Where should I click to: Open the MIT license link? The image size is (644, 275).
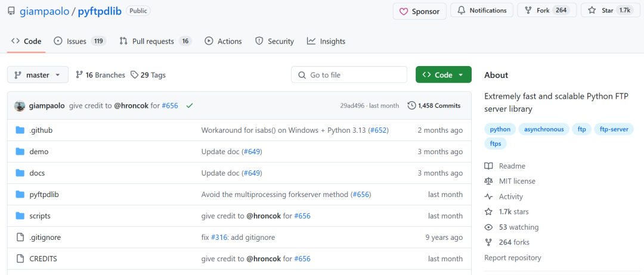tap(517, 181)
